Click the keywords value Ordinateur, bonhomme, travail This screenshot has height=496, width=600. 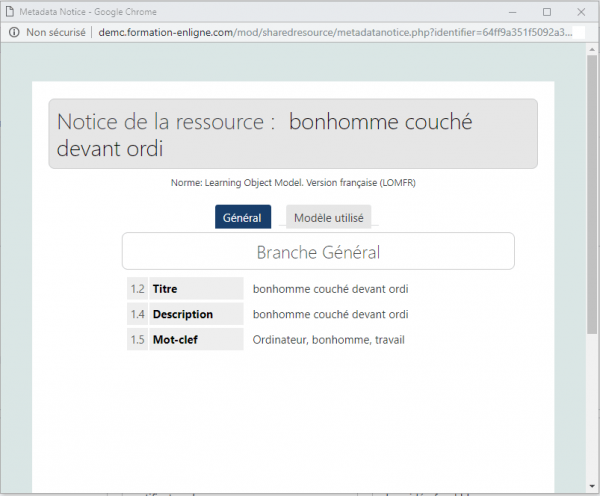tap(328, 340)
